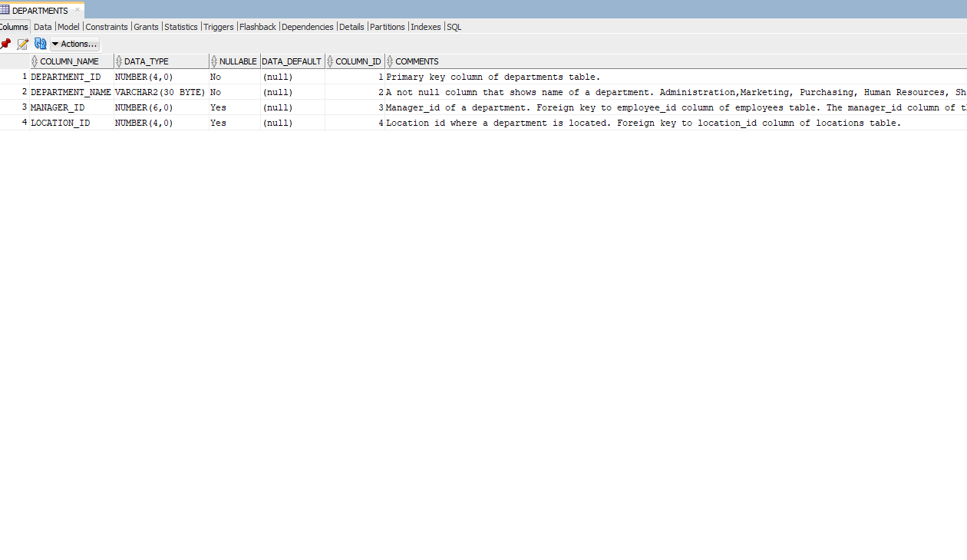
Task: Sort the DATA_TYPE column via sort icon
Action: pos(120,61)
